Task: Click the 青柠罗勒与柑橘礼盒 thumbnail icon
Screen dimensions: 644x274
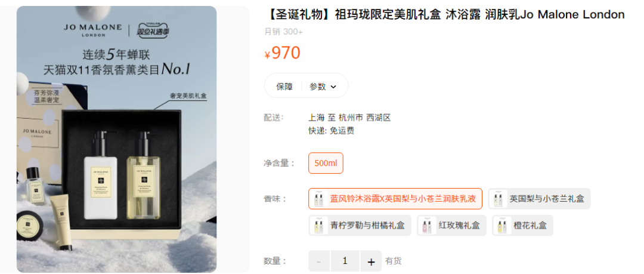Action: (x=318, y=226)
